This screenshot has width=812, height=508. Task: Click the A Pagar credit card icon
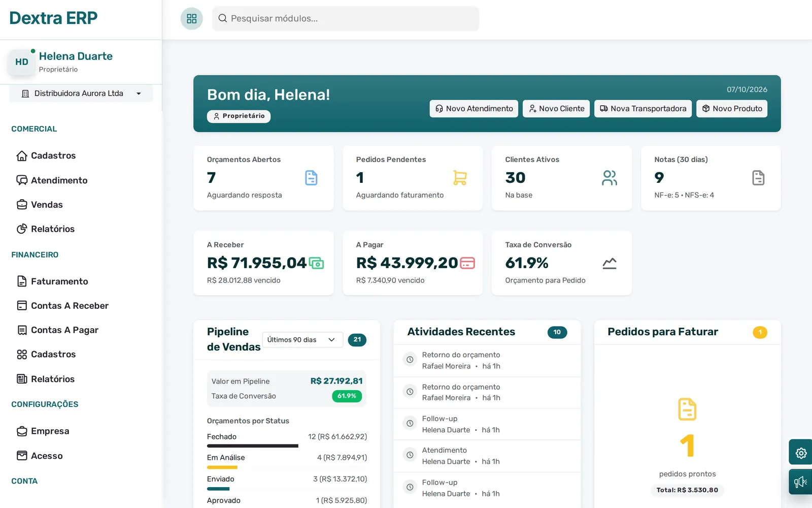467,263
